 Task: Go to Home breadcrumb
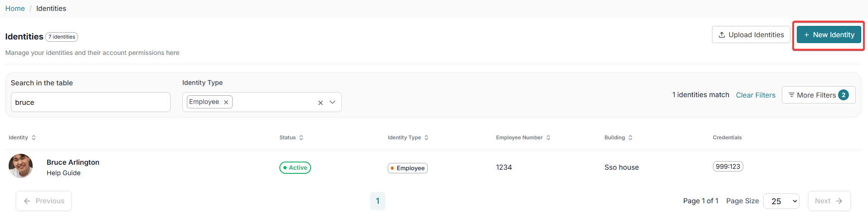(15, 9)
